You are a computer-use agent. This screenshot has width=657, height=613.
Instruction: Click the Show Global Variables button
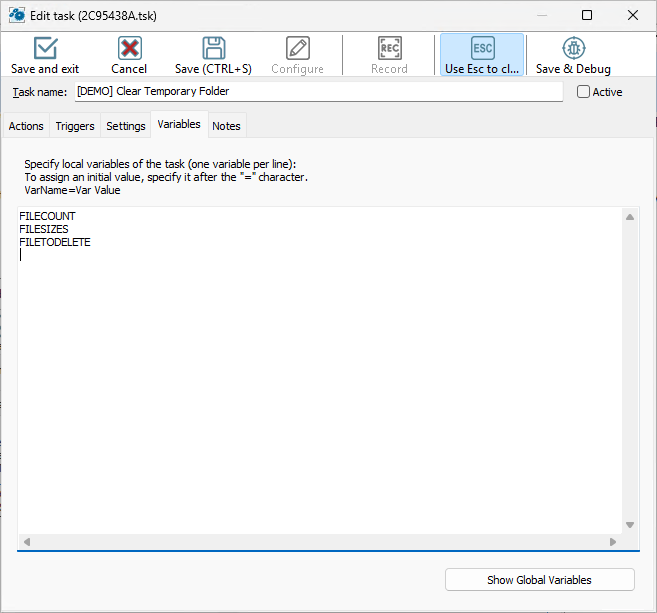pyautogui.click(x=540, y=580)
